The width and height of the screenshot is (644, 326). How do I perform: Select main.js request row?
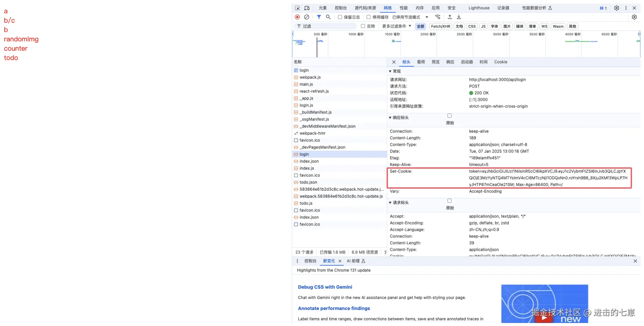(x=339, y=85)
